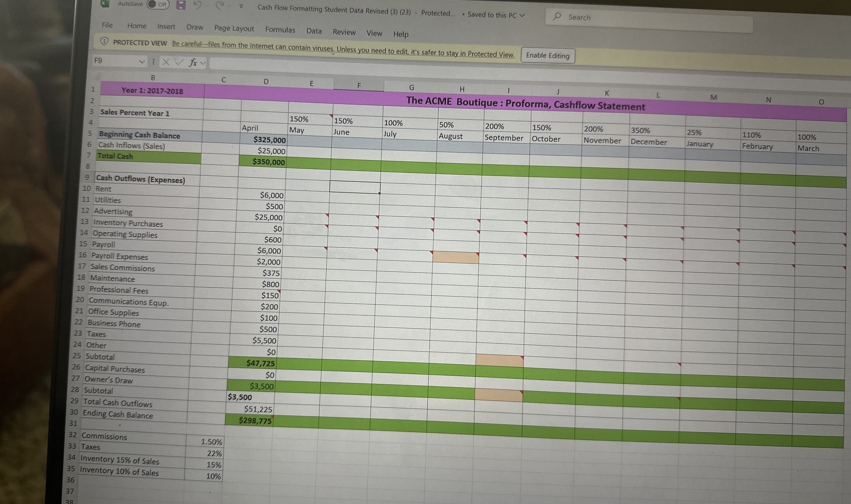Open the Insert Function fx dialog
The width and height of the screenshot is (851, 504).
click(x=194, y=63)
